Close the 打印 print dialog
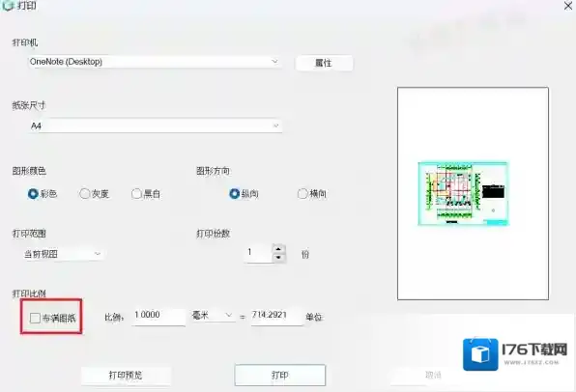576x392 pixels. pyautogui.click(x=568, y=6)
